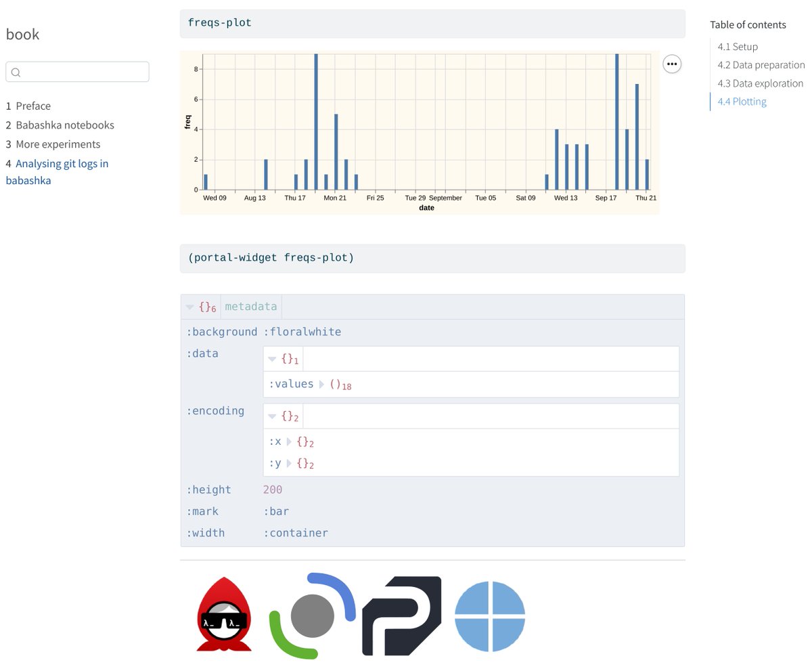The image size is (812, 671).
Task: Open Babashka notebooks chapter
Action: pos(60,125)
